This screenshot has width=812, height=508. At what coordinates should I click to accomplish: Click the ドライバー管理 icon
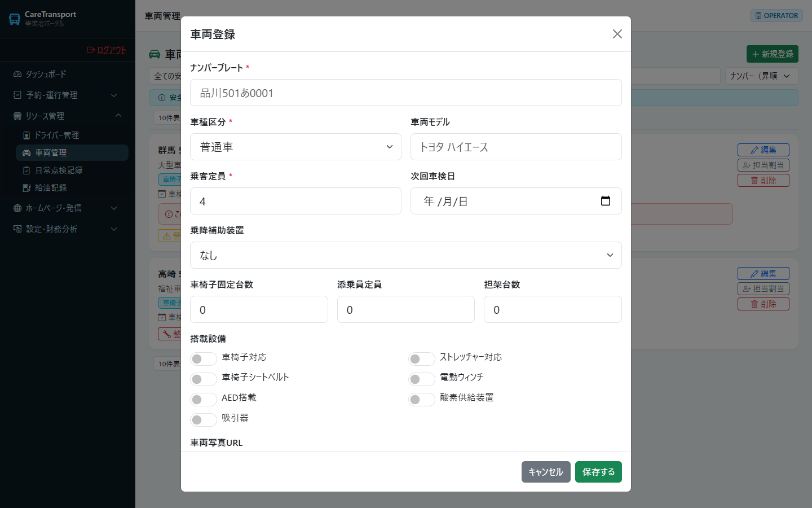(27, 135)
